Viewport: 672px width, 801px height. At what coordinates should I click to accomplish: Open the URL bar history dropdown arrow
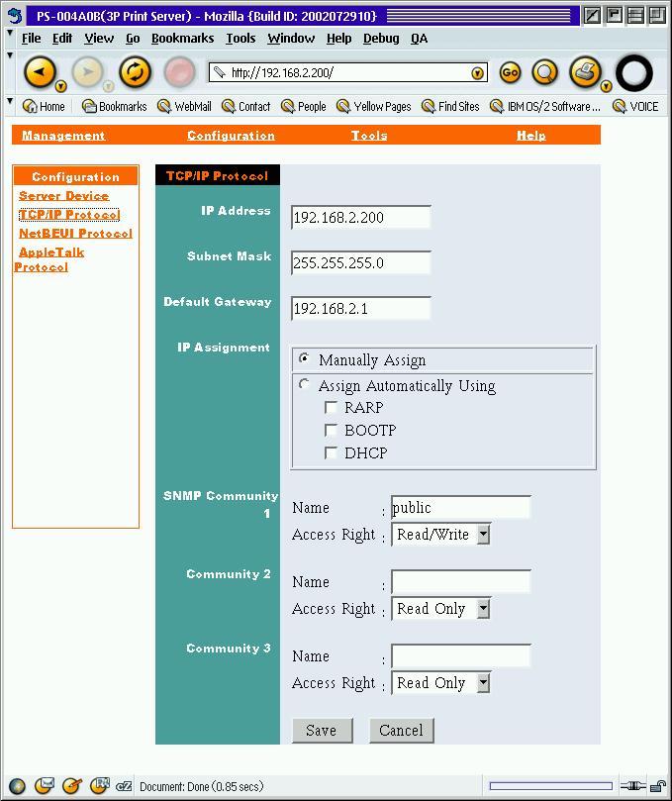click(478, 72)
